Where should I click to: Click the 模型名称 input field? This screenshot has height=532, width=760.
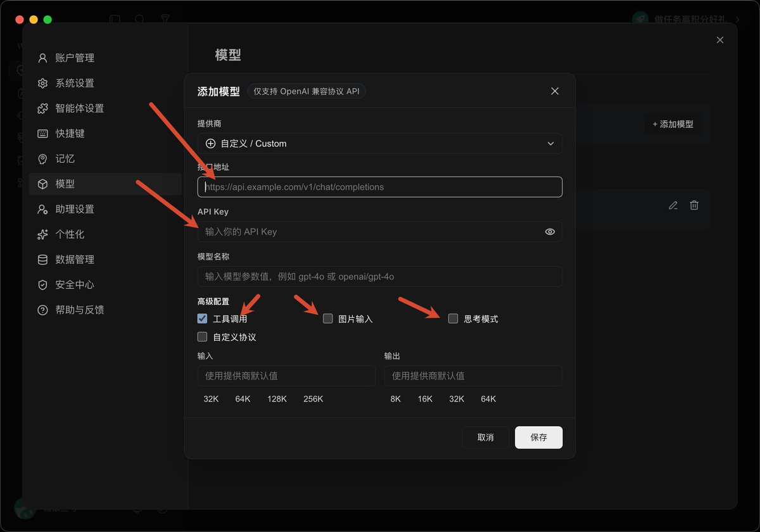[380, 277]
